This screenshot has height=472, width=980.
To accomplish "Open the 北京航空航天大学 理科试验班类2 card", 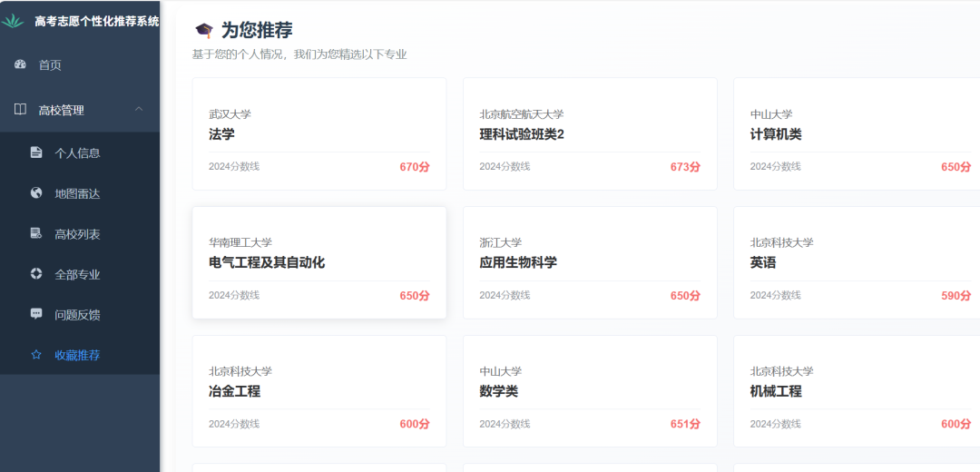I will click(590, 133).
